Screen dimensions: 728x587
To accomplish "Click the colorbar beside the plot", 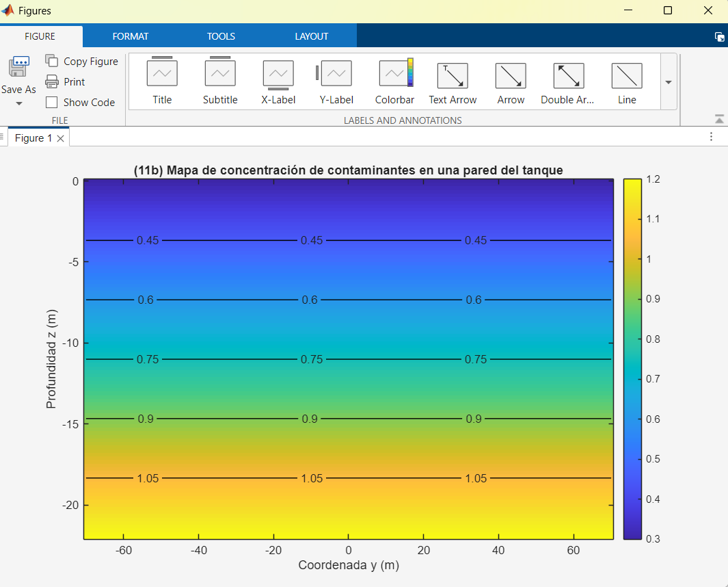I will [632, 358].
